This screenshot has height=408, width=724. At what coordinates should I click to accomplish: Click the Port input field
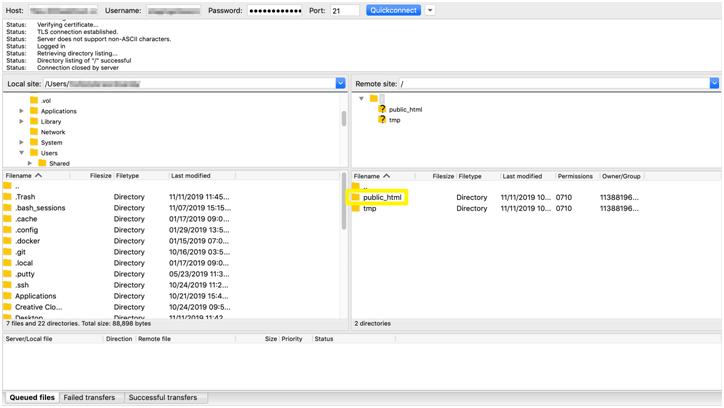click(344, 11)
